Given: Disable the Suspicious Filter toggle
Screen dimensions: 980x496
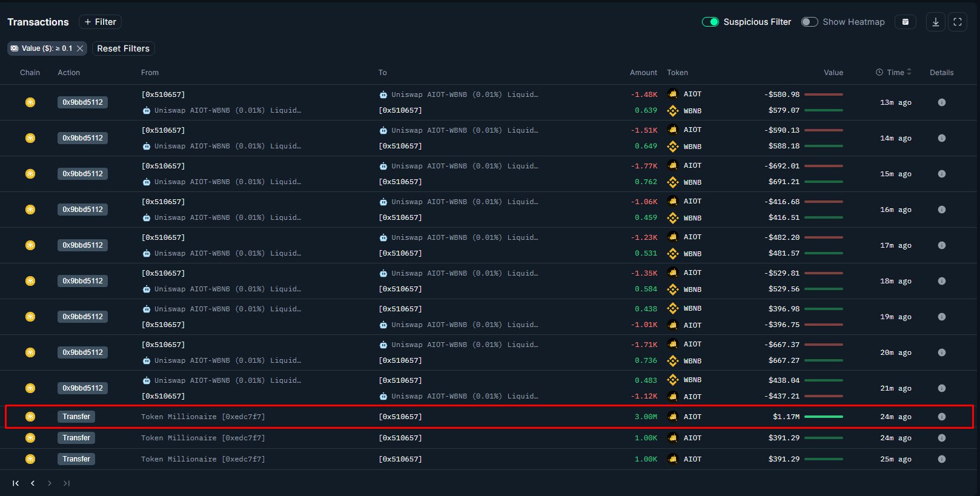Looking at the screenshot, I should (x=710, y=22).
